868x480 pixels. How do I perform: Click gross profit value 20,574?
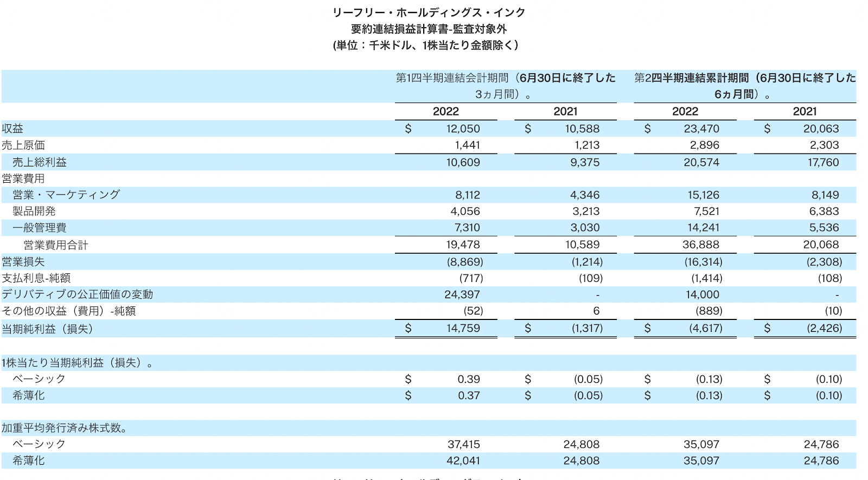pos(701,162)
